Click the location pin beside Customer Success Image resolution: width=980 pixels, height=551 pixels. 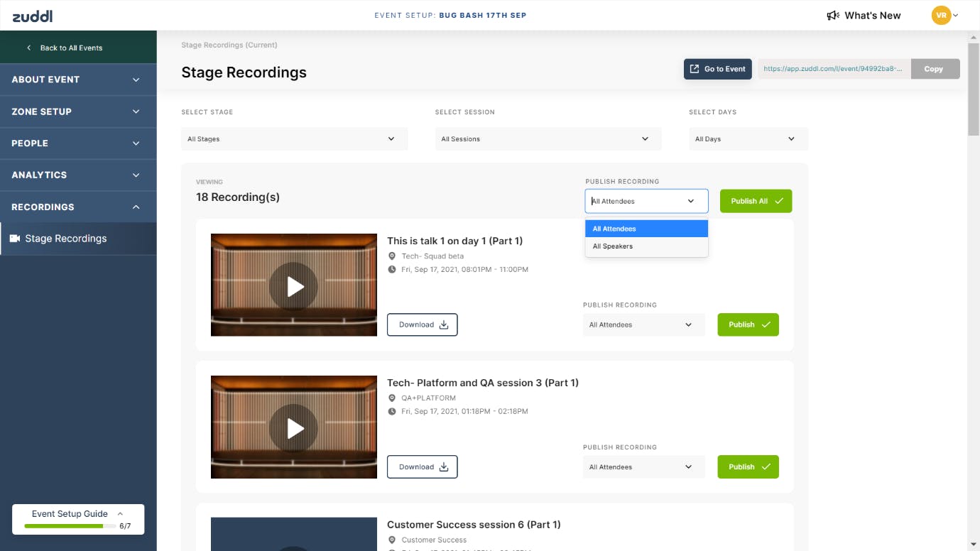click(392, 540)
